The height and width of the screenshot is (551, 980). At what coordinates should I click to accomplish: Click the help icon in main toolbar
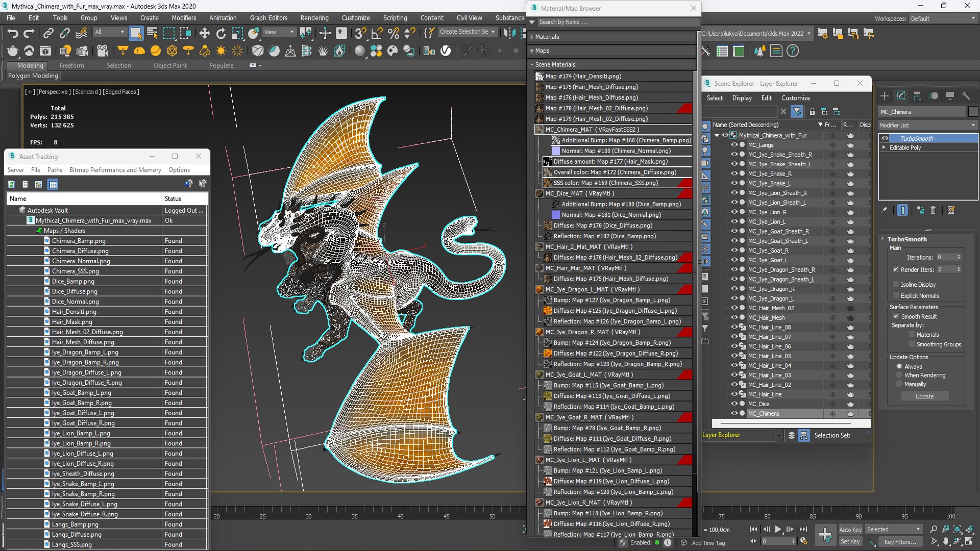click(792, 51)
